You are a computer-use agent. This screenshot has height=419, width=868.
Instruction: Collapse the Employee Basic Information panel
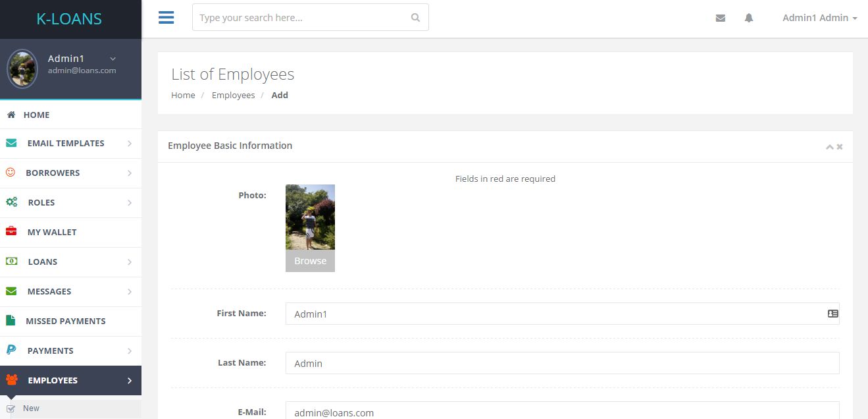[830, 147]
